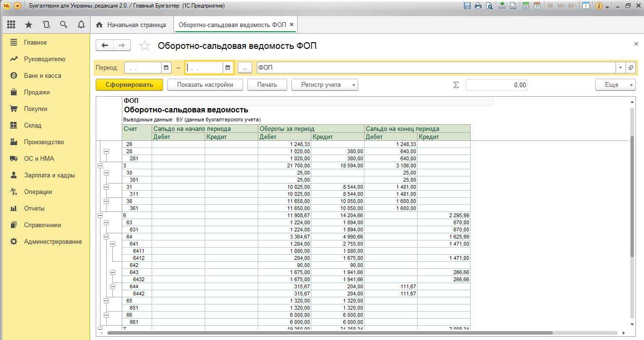Open the calculator icon in title bar
Image resolution: width=644 pixels, height=340 pixels.
coord(526,6)
